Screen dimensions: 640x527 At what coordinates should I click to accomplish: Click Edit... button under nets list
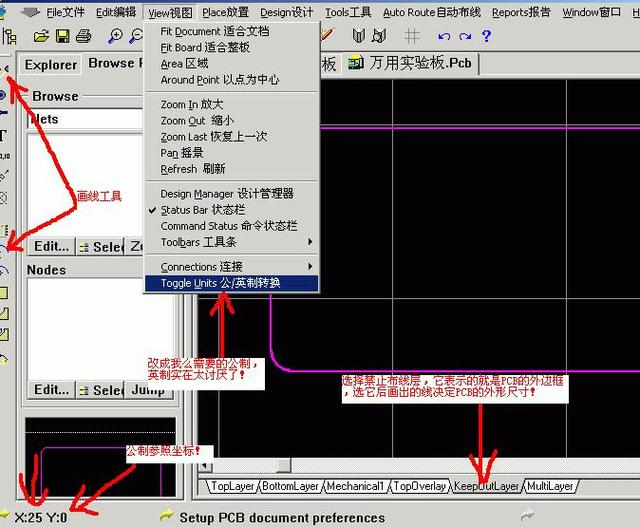coord(51,247)
